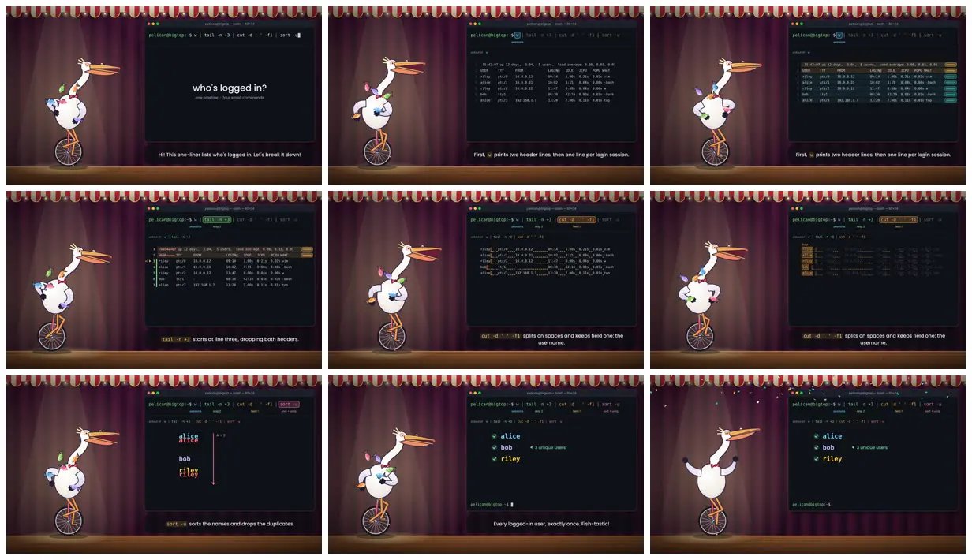Click the column of orange-boxed usernames beside faded rows
The image size is (972, 560).
(x=807, y=263)
